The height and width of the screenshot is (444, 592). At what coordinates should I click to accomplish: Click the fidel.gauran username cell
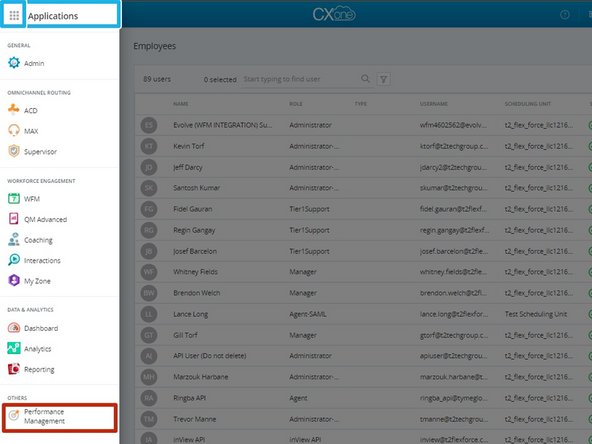pos(453,209)
